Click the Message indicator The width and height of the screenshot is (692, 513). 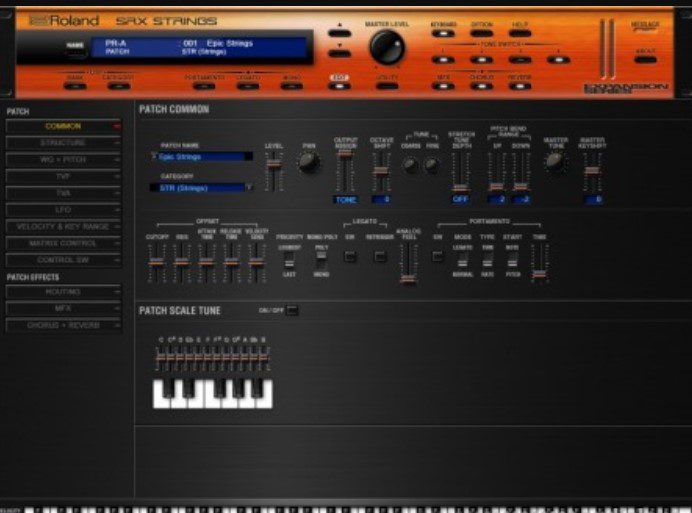[x=645, y=26]
